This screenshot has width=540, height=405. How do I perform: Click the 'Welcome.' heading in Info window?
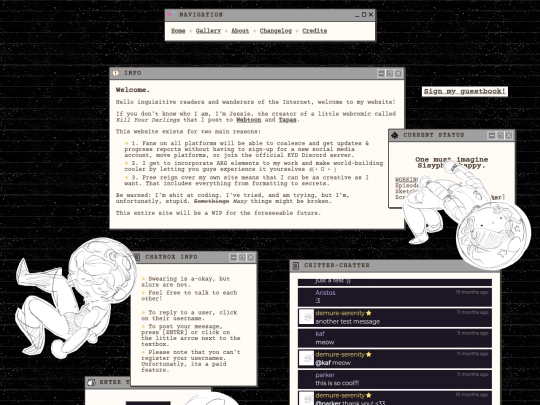tap(133, 90)
